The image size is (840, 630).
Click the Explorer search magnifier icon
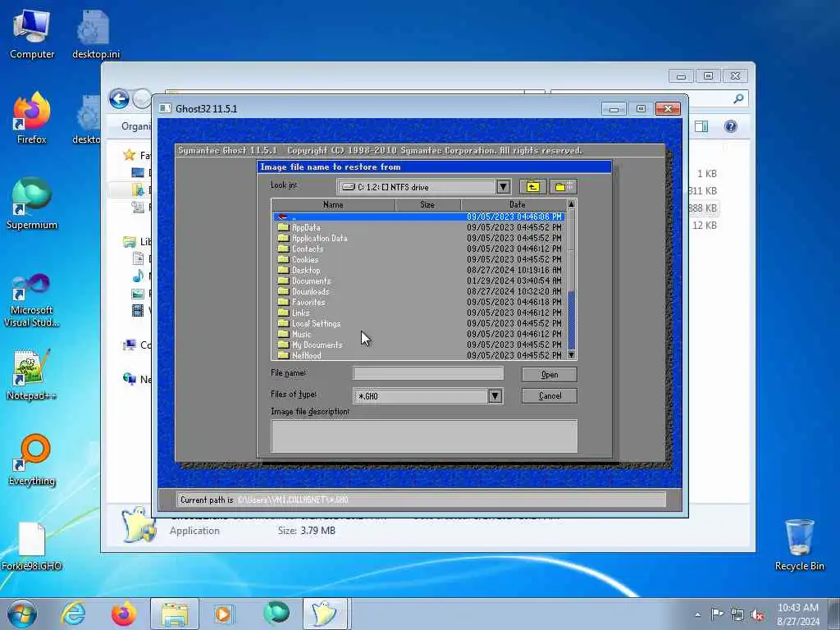pyautogui.click(x=738, y=98)
